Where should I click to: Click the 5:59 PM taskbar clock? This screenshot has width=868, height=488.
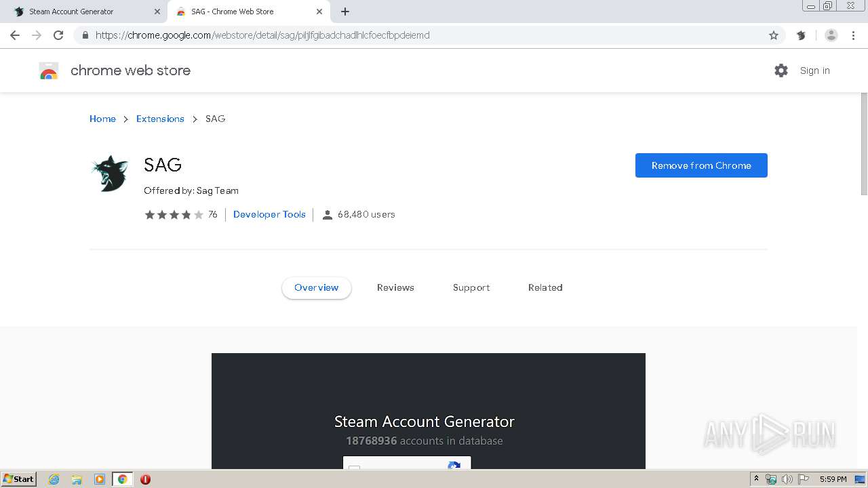pos(833,479)
